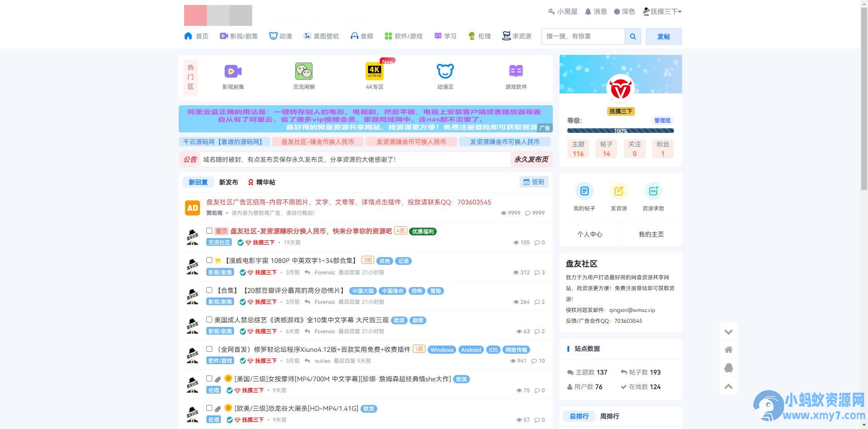Open 动漫 nav menu
Image resolution: width=868 pixels, height=429 pixels.
281,36
